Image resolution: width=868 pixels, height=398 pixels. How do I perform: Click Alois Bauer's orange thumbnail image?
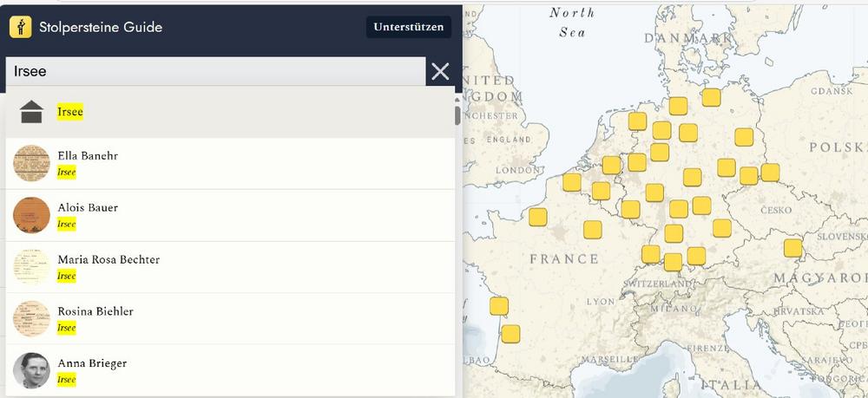pyautogui.click(x=31, y=215)
